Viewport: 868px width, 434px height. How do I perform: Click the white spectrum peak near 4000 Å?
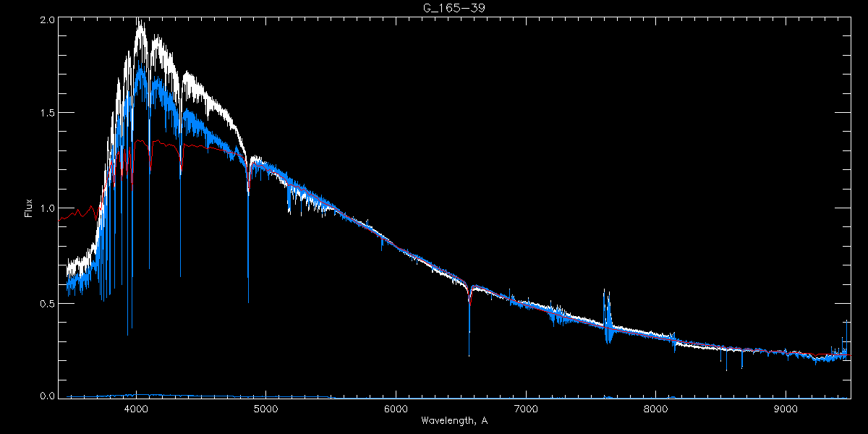coord(140,29)
